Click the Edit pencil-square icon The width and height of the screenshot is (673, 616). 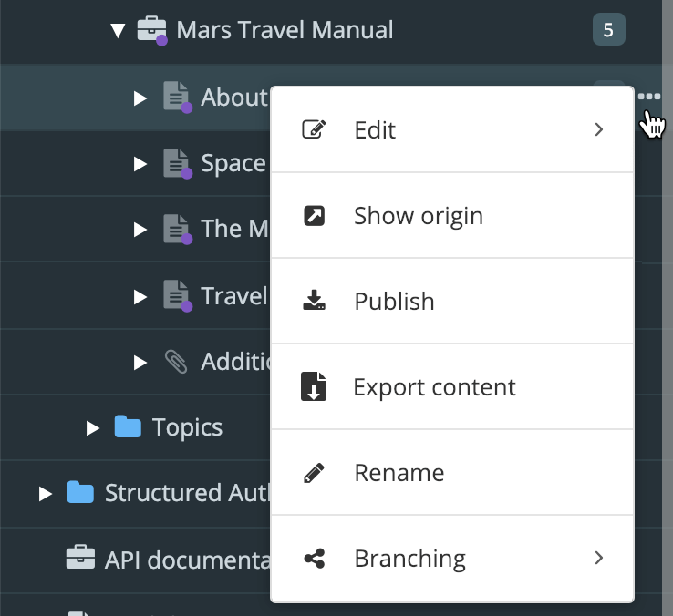tap(314, 129)
